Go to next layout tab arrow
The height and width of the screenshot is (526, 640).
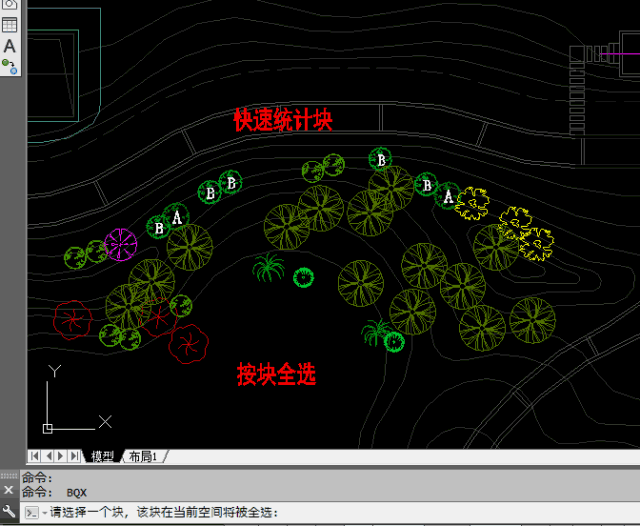(61, 456)
